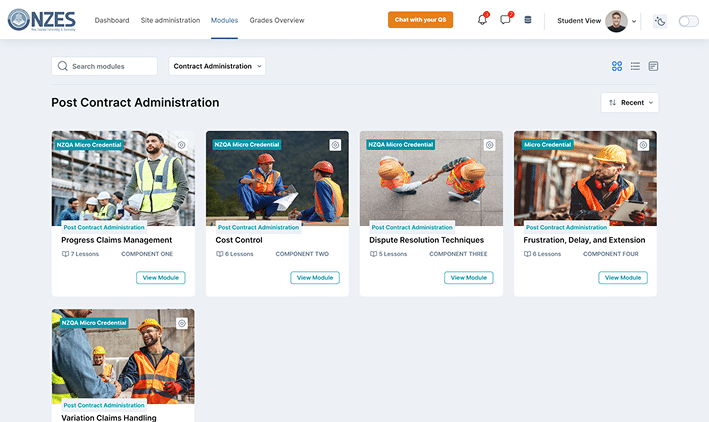Open the notifications bell
Screen dimensions: 709x422
point(482,20)
